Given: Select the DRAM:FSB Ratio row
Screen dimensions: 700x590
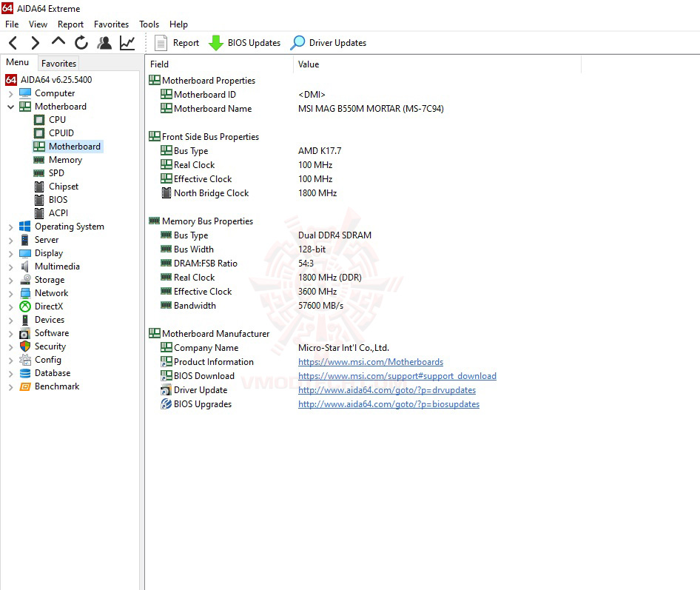Looking at the screenshot, I should pos(238,264).
